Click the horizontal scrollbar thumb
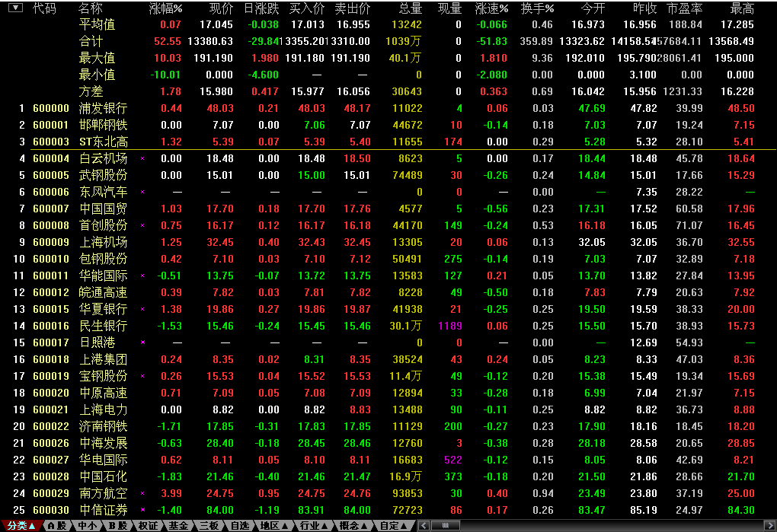This screenshot has width=777, height=532. point(445,525)
